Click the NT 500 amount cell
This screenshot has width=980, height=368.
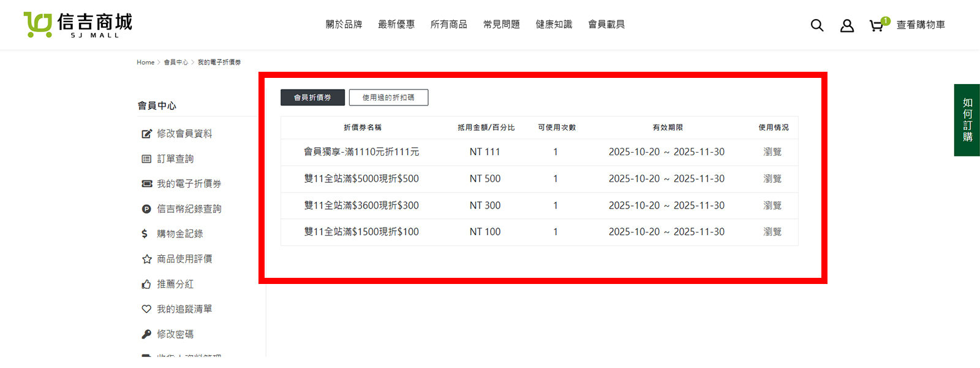(x=485, y=179)
